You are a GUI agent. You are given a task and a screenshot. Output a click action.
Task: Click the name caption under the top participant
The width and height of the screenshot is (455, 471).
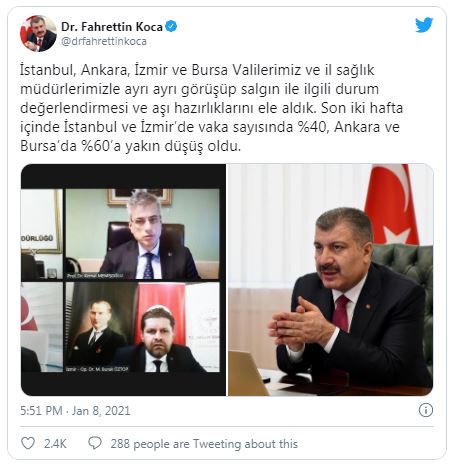[95, 276]
